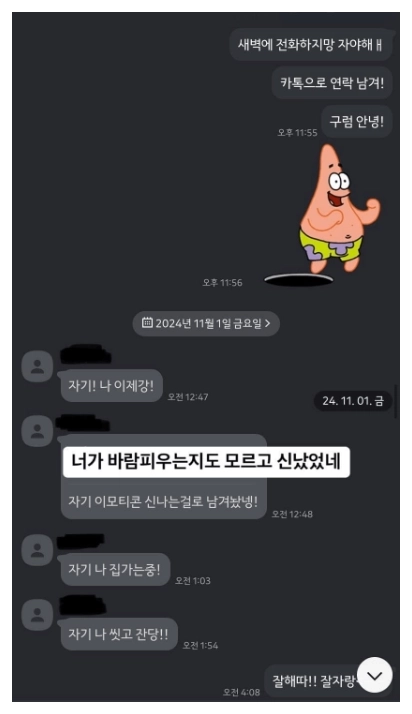Tap the 자기 이모티콘 신나는걸로 남겨놨넹! message
This screenshot has width=412, height=714.
(x=163, y=500)
